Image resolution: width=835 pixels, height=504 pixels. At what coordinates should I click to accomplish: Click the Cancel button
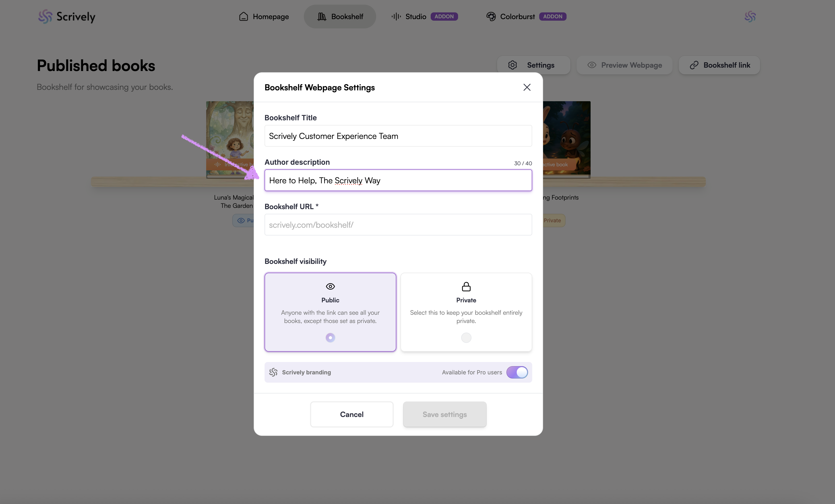[x=351, y=414]
